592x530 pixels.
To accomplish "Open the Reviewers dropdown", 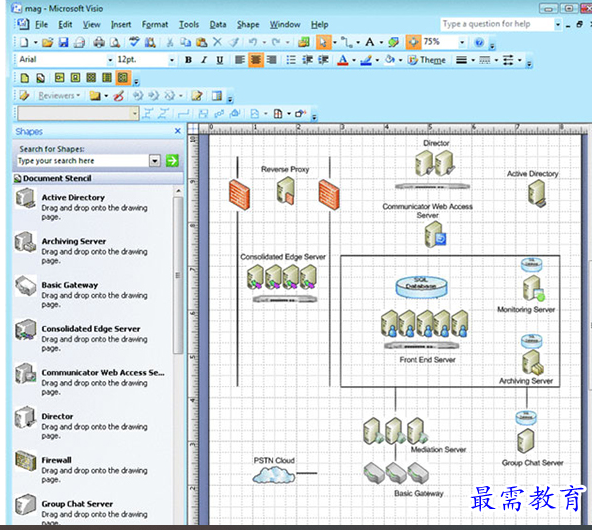I will (59, 96).
